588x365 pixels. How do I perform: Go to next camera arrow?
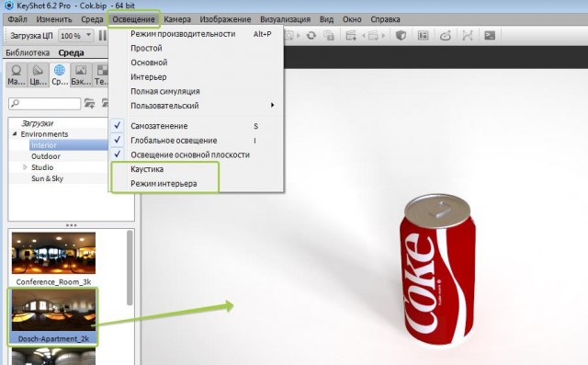coord(383,36)
